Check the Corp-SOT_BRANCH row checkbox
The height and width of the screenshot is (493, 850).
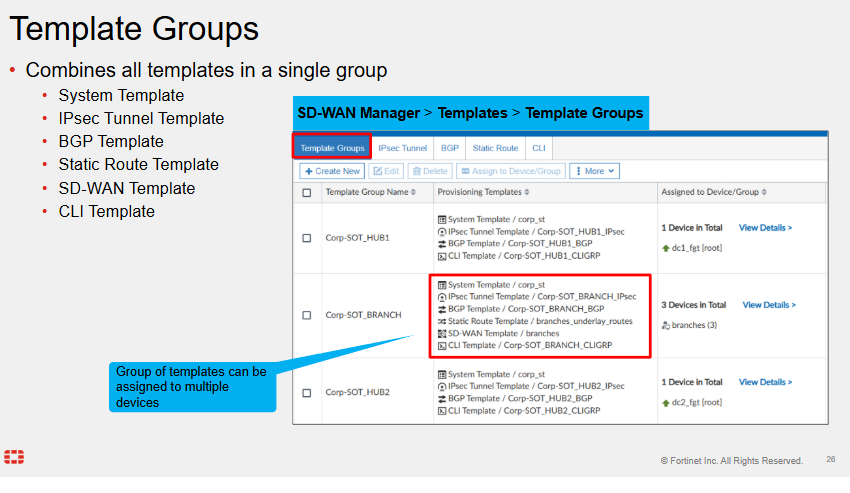coord(307,315)
